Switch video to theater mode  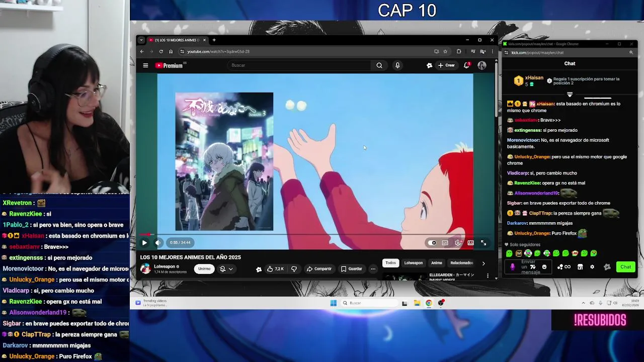click(x=470, y=243)
